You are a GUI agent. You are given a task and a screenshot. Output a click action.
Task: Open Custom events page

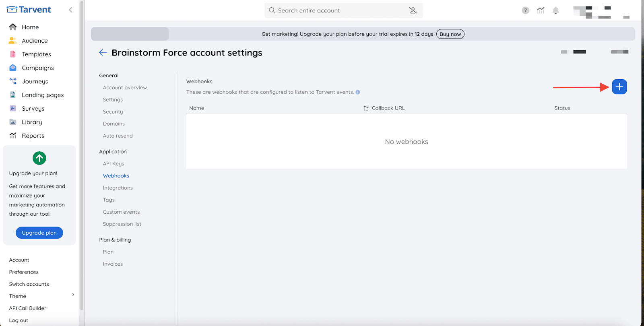point(121,212)
